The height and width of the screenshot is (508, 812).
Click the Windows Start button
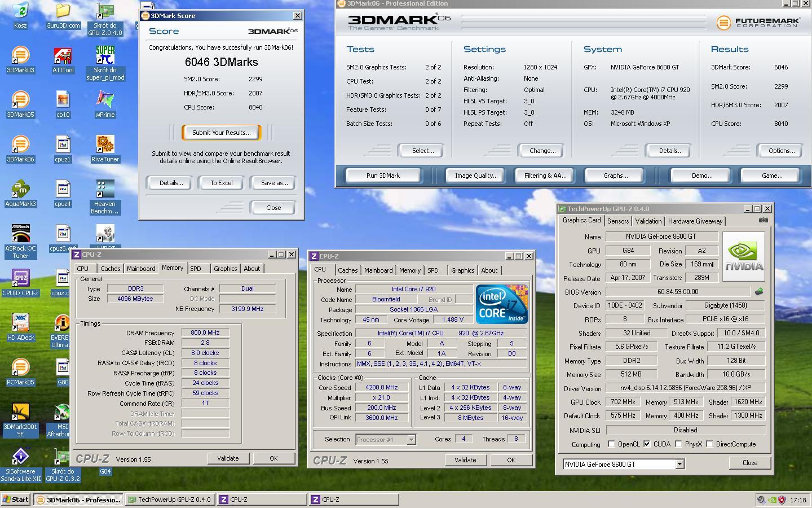[15, 500]
